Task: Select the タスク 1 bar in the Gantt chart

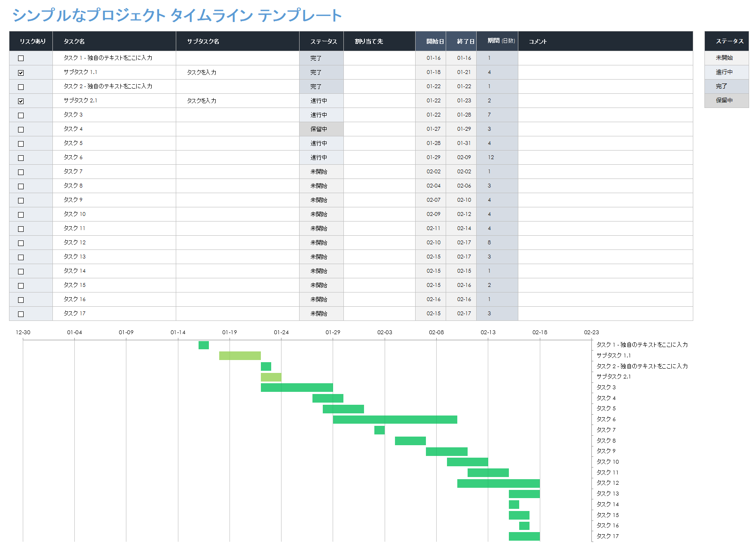Action: 204,345
